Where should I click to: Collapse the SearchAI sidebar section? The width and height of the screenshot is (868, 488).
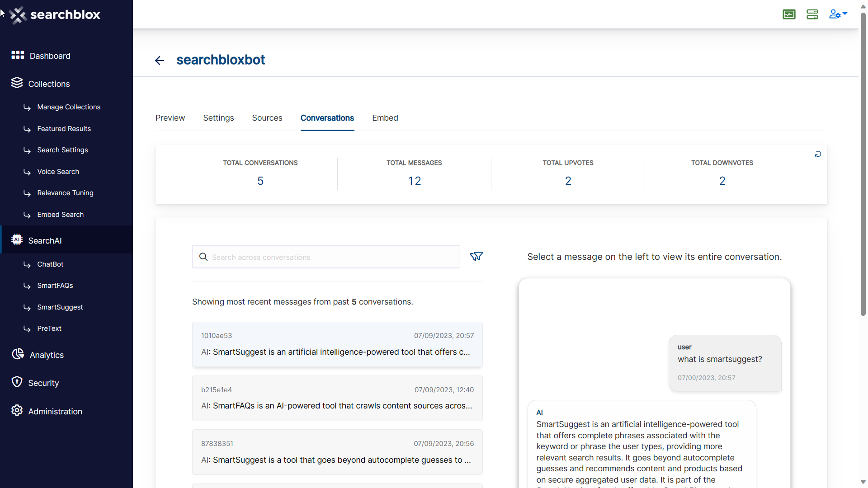(x=45, y=241)
